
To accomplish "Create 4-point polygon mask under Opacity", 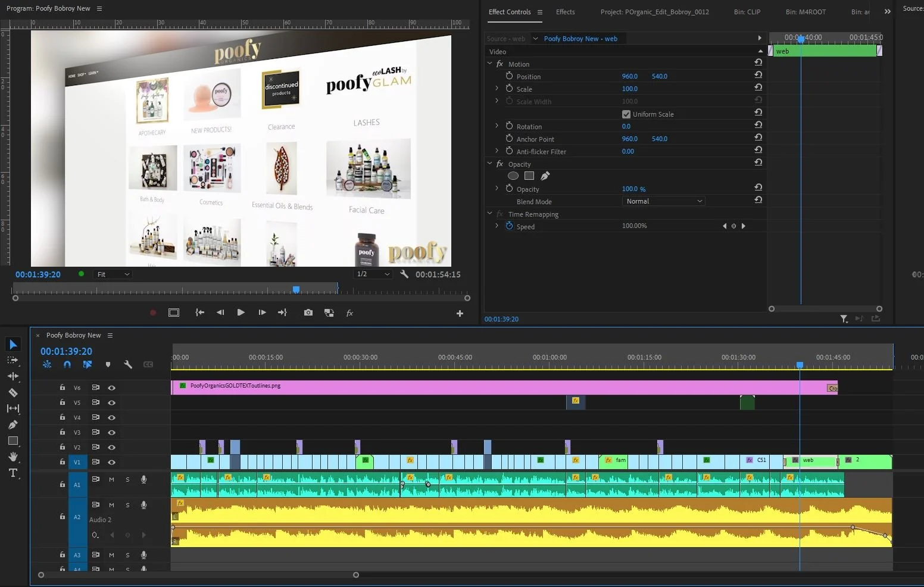I will pos(529,176).
